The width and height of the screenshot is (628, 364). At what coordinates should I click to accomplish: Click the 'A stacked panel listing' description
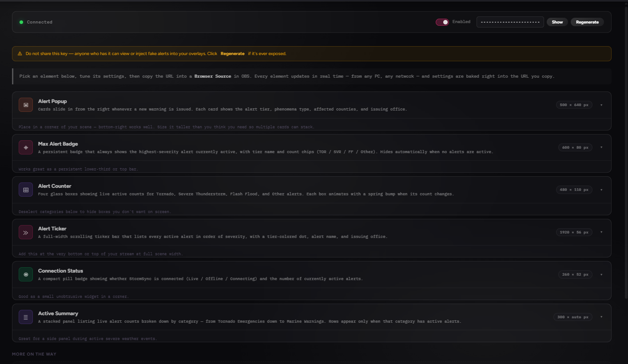click(x=250, y=321)
